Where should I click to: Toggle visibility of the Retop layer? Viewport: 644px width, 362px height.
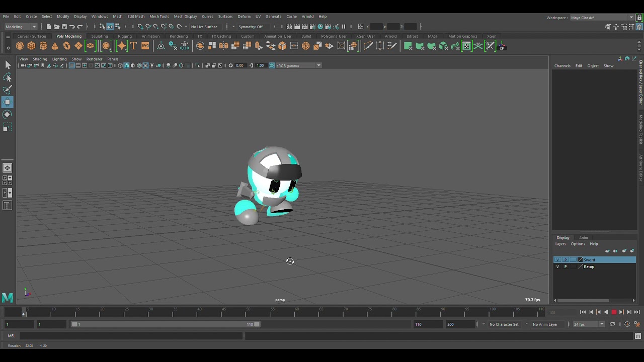[557, 266]
